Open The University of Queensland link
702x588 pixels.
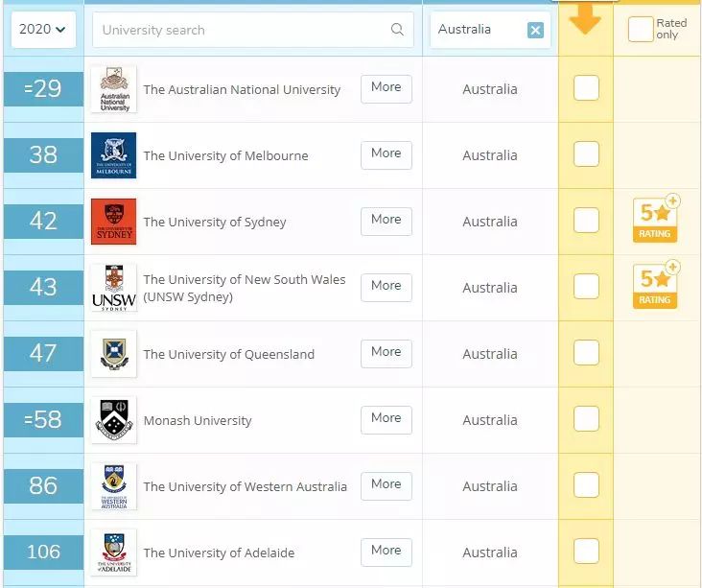[x=229, y=354]
